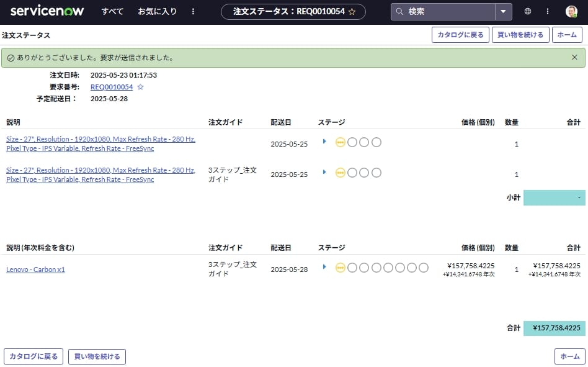588x367 pixels.
Task: Open the Lenovo - Carbon x1 item link
Action: tap(35, 270)
